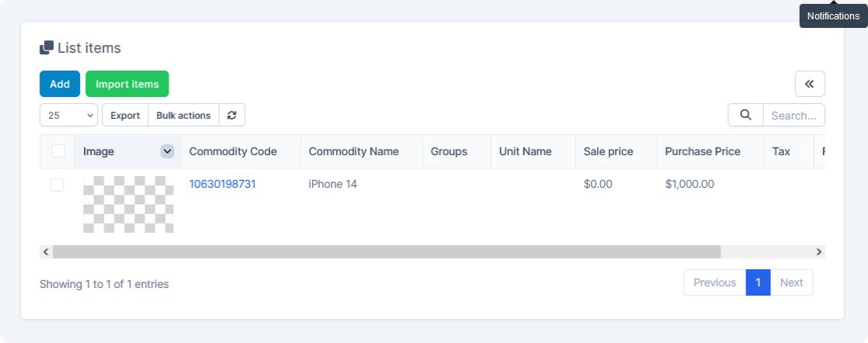
Task: Click the horizontal table scrollbar
Action: click(387, 251)
